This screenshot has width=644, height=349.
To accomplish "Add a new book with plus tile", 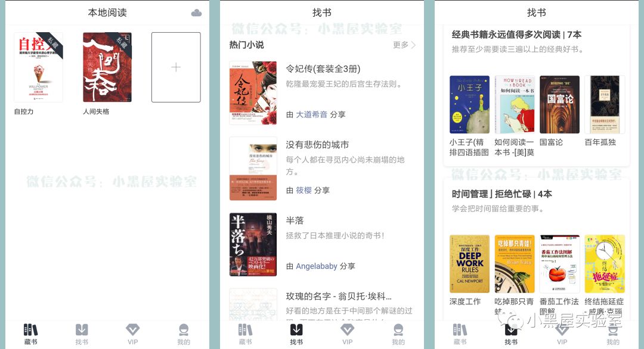I will pyautogui.click(x=176, y=67).
